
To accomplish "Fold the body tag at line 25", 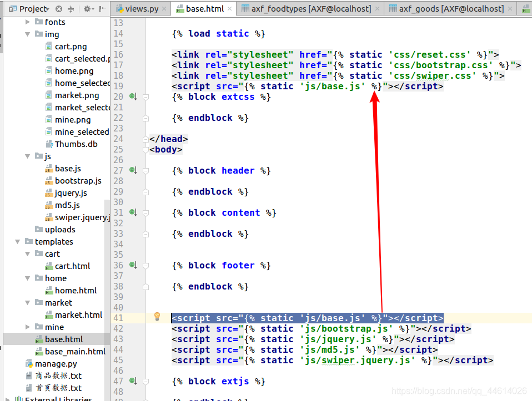I will coord(146,150).
